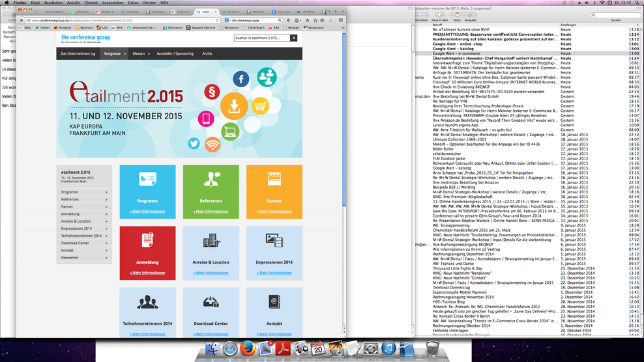Click the browser page vertical scrollbar
644x362 pixels.
pyautogui.click(x=344, y=119)
